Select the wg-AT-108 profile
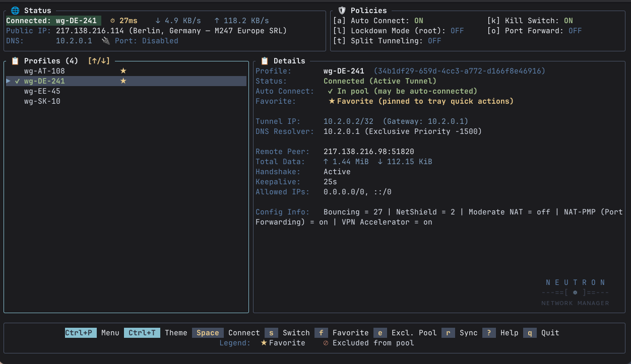631x364 pixels. point(126,71)
